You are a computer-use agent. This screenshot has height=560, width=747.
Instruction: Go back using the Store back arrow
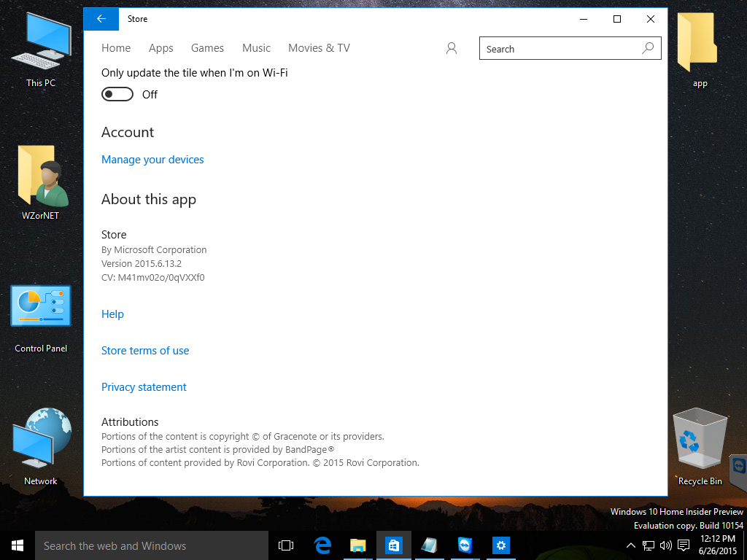click(101, 19)
